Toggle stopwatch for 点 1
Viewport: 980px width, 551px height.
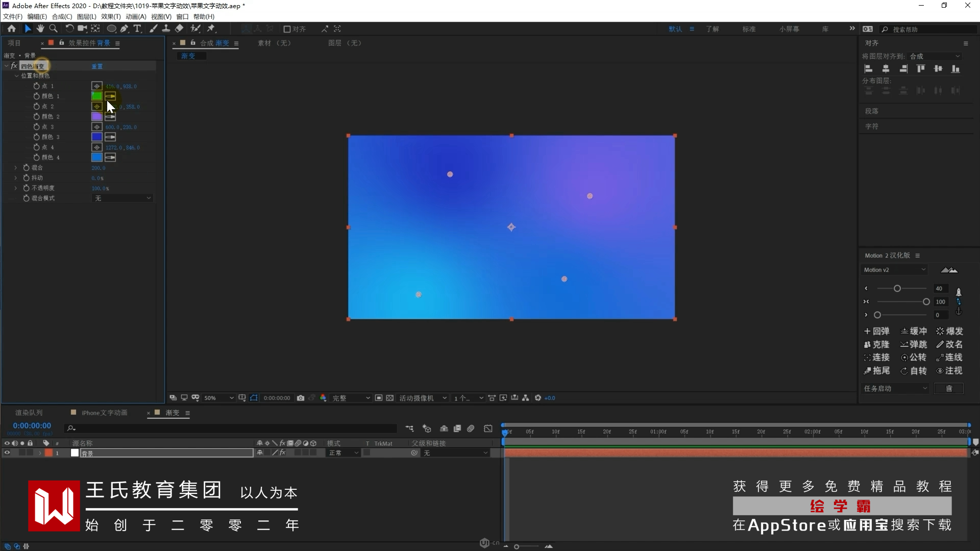pyautogui.click(x=36, y=86)
